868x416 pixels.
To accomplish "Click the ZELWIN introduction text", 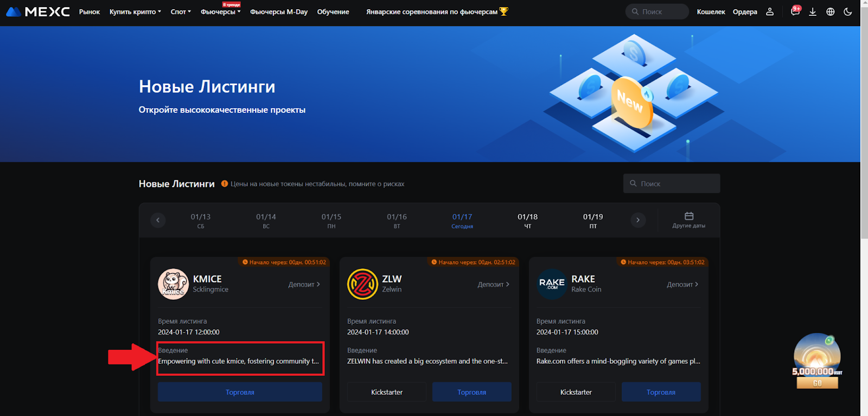I will (427, 361).
